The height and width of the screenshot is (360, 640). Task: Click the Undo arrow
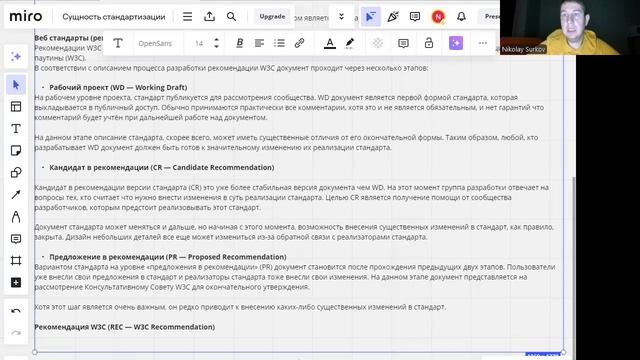[x=16, y=311]
